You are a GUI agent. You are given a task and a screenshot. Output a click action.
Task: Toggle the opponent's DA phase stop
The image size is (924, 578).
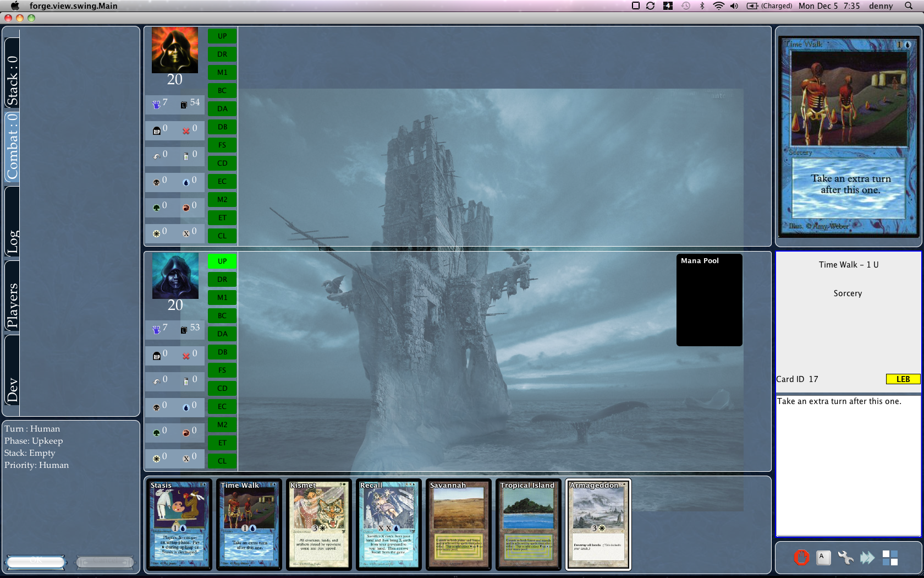coord(222,109)
